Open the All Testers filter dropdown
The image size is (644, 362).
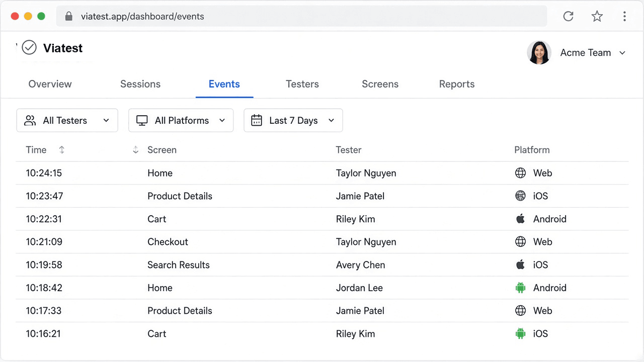[67, 120]
